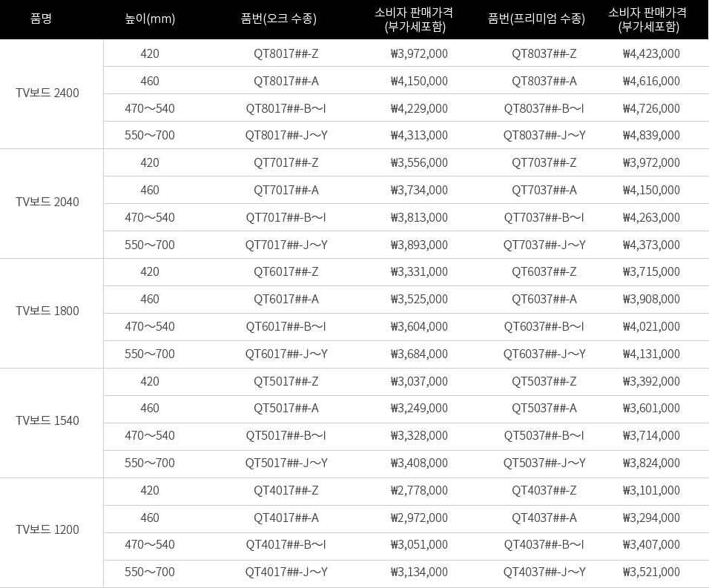This screenshot has width=709, height=588.
Task: Click part number QT6017##-J~Y
Action: (x=287, y=354)
